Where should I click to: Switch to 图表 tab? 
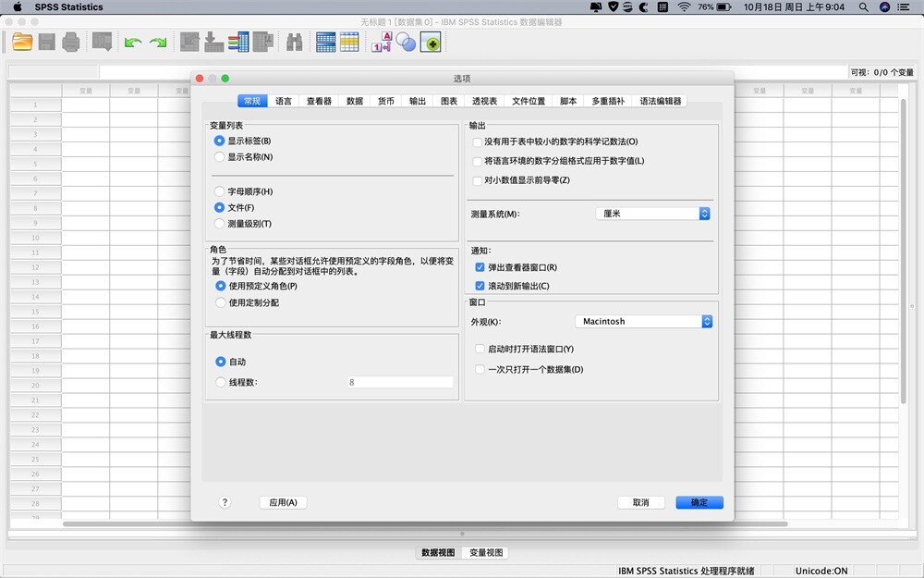point(449,101)
